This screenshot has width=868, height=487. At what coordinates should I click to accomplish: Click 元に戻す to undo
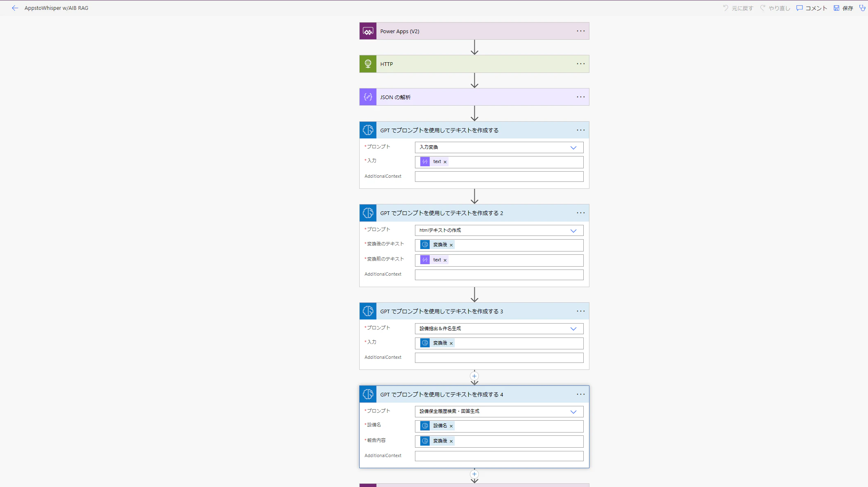pos(738,8)
